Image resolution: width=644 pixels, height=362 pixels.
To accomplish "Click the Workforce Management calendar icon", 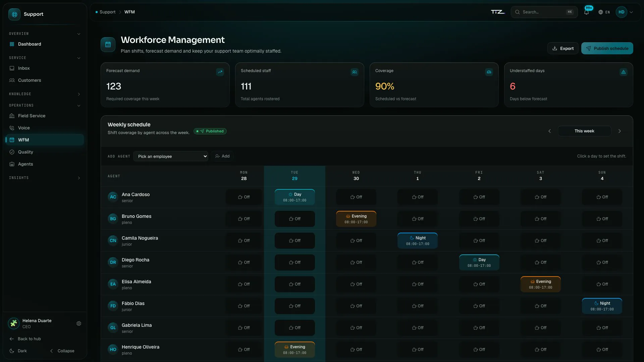I will [108, 45].
